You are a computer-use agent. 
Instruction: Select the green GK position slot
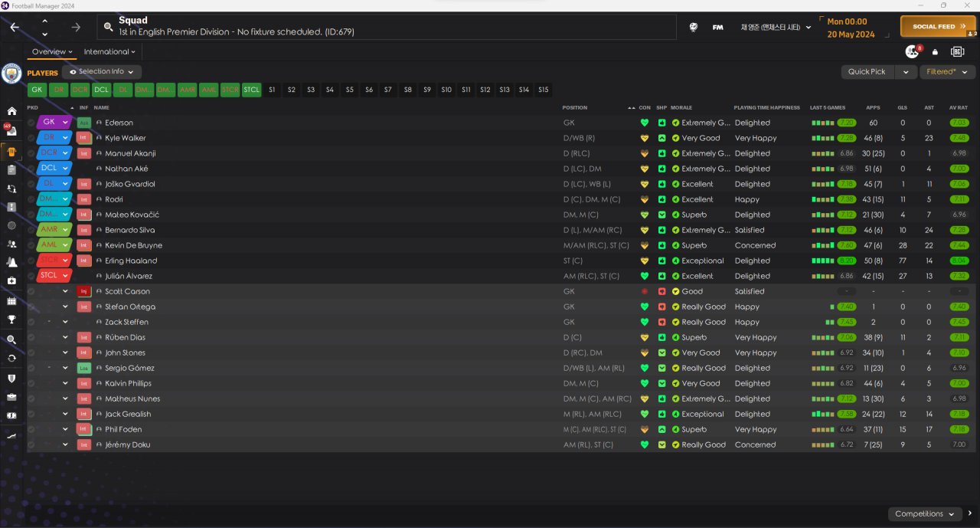point(37,90)
